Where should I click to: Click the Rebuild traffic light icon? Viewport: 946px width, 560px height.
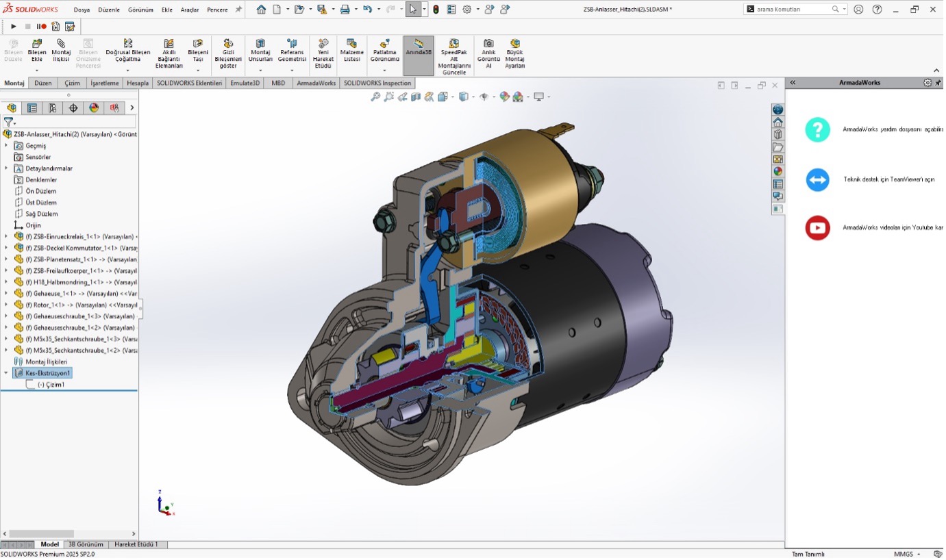(x=436, y=10)
